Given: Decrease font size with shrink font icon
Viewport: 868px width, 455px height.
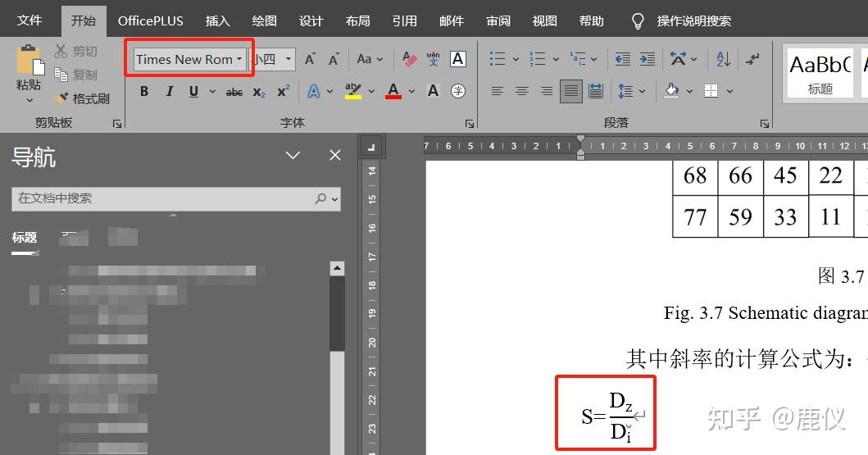Looking at the screenshot, I should point(334,59).
